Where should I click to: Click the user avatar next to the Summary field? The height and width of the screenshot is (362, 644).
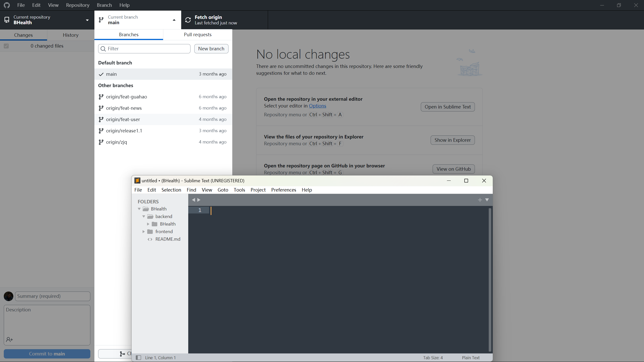pos(9,296)
